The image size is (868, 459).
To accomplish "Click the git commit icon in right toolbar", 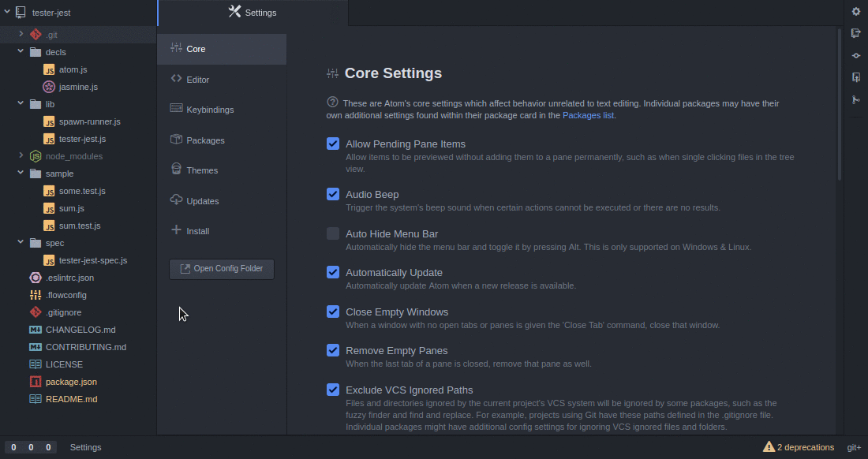I will pos(856,55).
